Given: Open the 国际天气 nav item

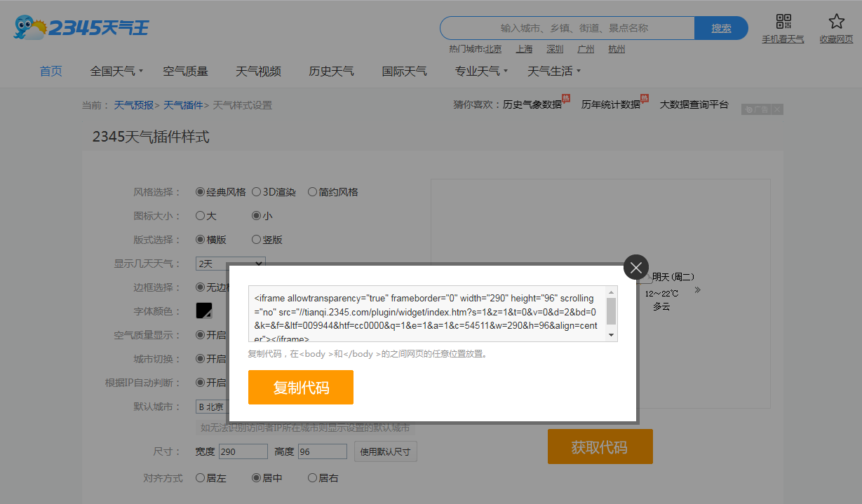Looking at the screenshot, I should click(404, 71).
